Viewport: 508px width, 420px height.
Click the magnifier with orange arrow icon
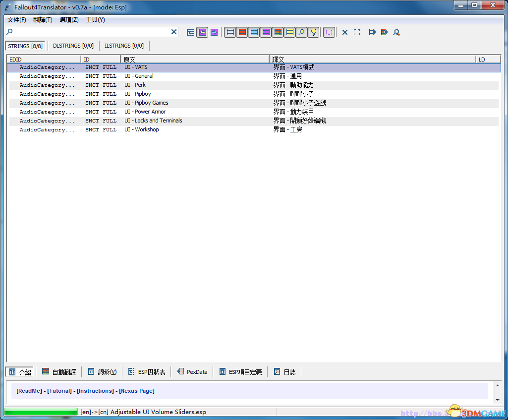click(x=396, y=32)
